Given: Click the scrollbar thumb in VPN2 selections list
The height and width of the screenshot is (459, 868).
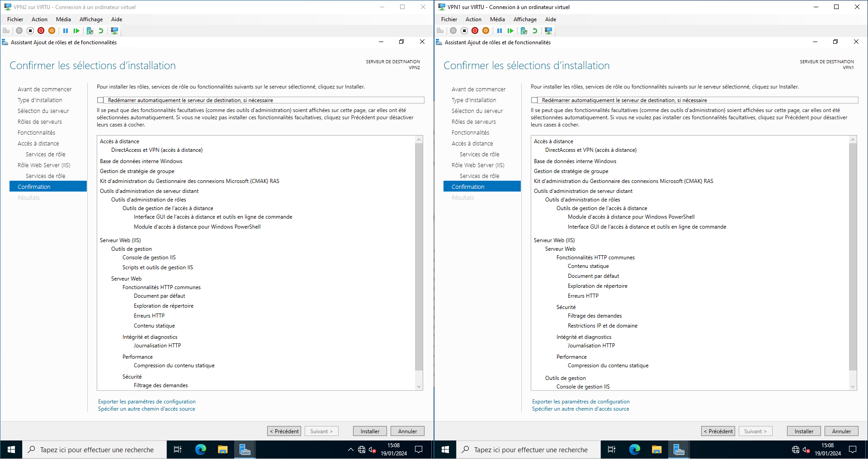Looking at the screenshot, I should pyautogui.click(x=419, y=258).
